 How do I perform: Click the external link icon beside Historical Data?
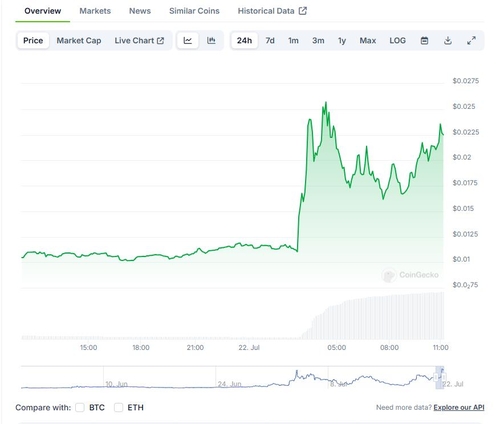pyautogui.click(x=303, y=11)
